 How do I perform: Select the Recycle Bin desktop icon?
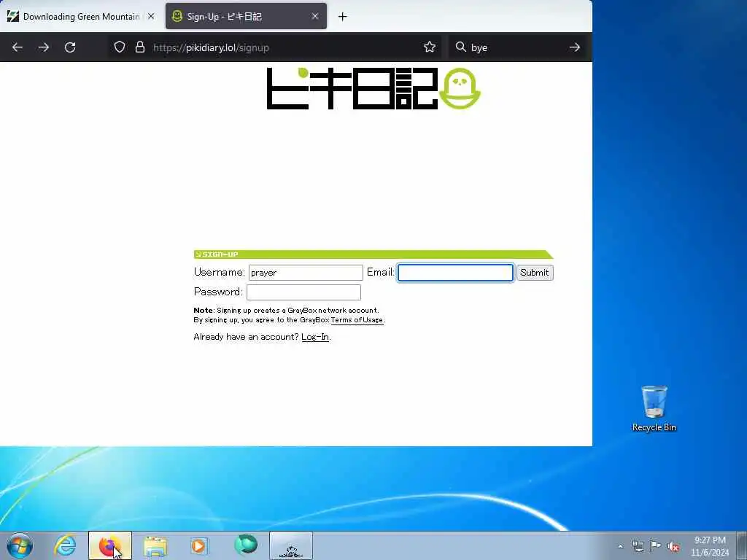click(x=654, y=408)
